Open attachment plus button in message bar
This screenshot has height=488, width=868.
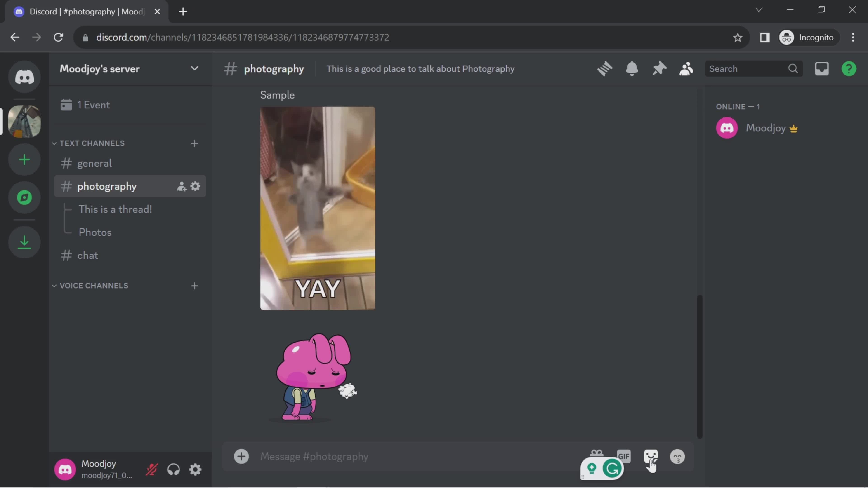point(241,457)
